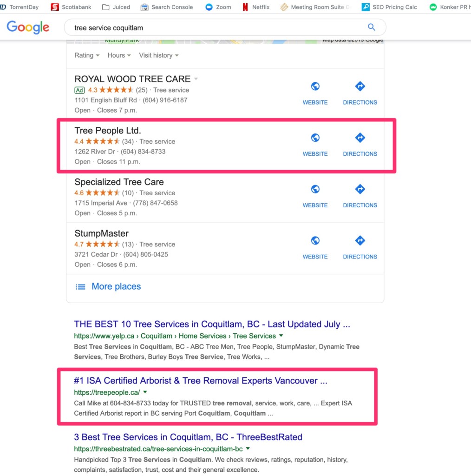Viewport: 471px width, 476px height.
Task: Click DIRECTIONS label for StumpMaster
Action: click(360, 257)
